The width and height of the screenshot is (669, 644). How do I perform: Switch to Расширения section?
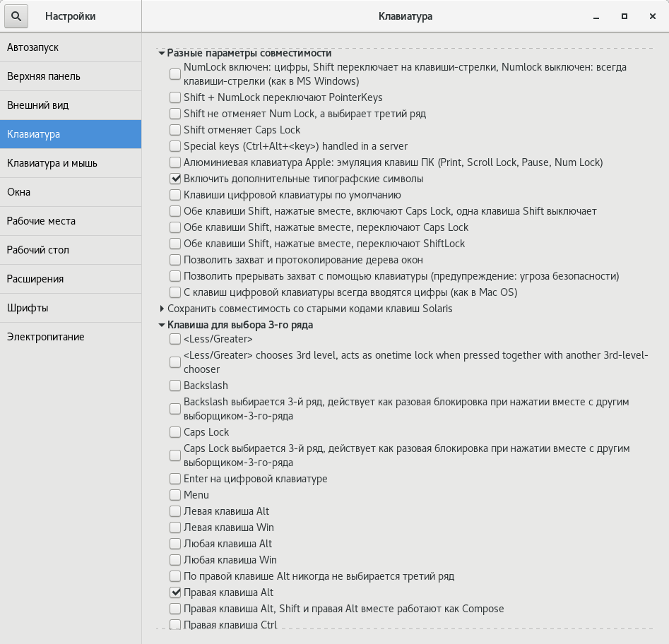71,279
